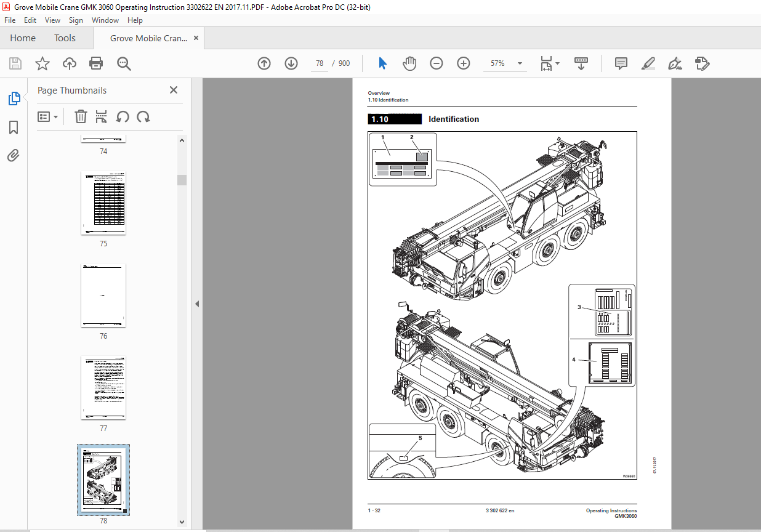761x532 pixels.
Task: Toggle scrolling mode keyboard icon
Action: click(x=581, y=63)
